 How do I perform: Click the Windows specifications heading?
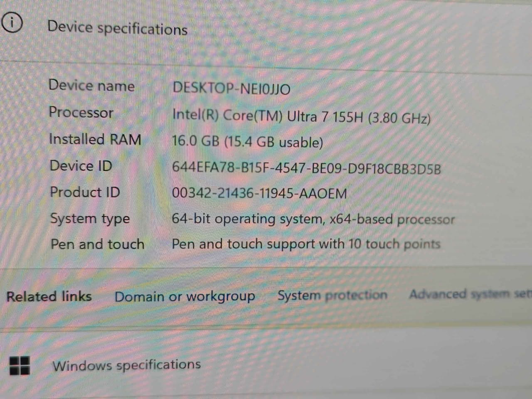tap(126, 365)
